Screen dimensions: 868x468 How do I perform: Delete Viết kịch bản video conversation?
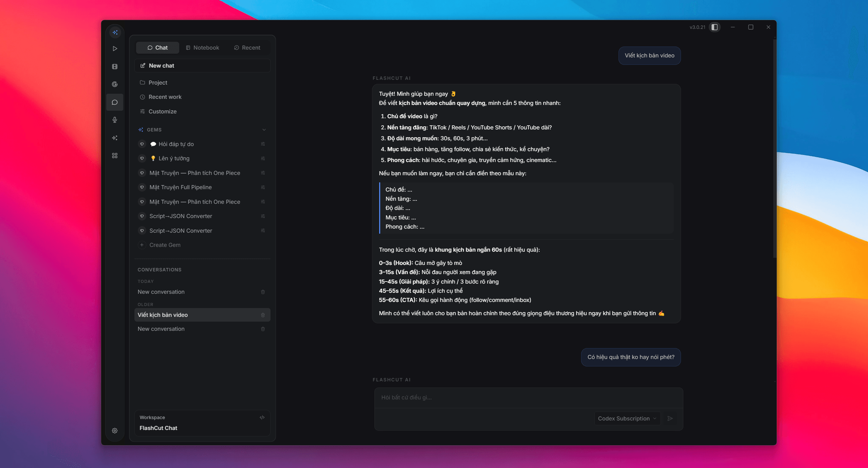pyautogui.click(x=263, y=315)
